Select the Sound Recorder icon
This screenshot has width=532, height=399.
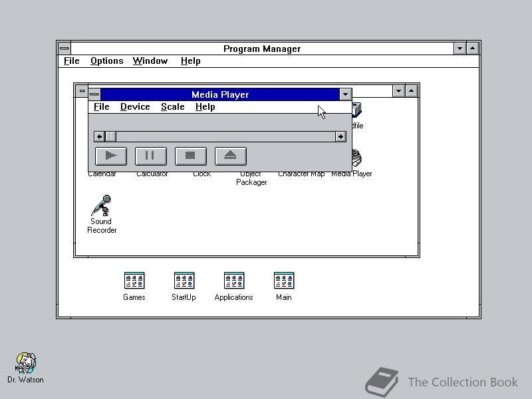[x=102, y=214]
